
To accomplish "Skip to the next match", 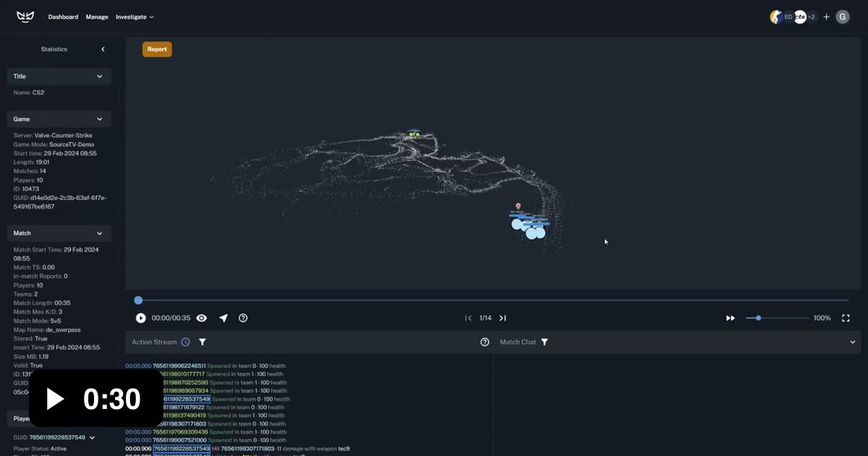I will pos(503,318).
